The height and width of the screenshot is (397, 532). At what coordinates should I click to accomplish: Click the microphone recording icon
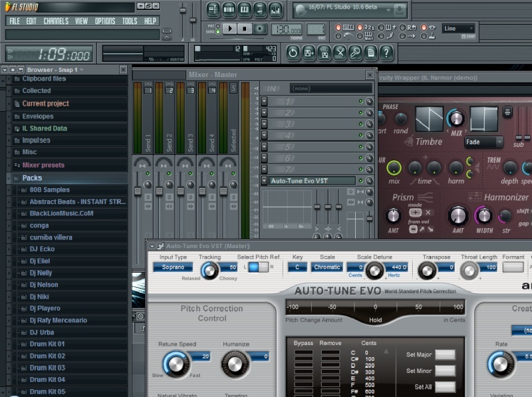tap(355, 53)
